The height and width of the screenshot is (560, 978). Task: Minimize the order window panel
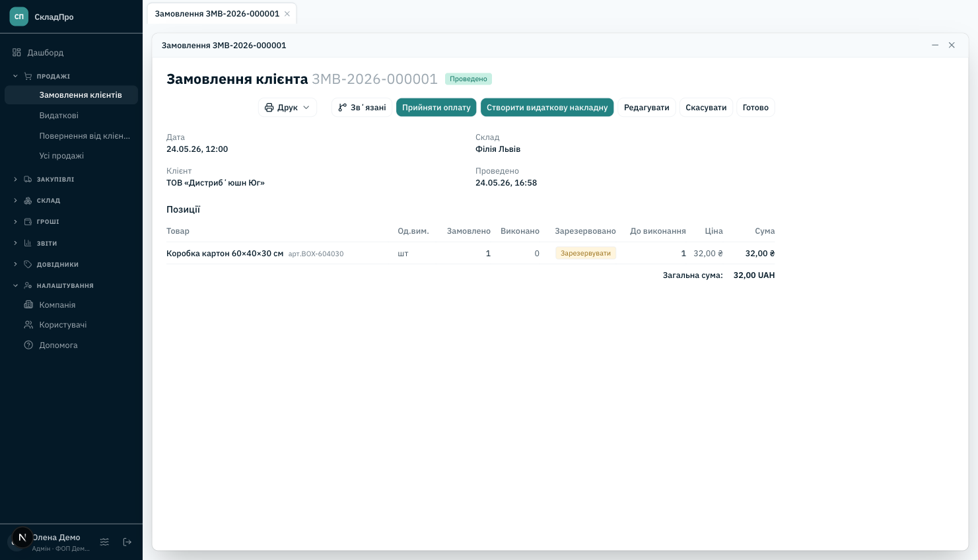click(935, 45)
